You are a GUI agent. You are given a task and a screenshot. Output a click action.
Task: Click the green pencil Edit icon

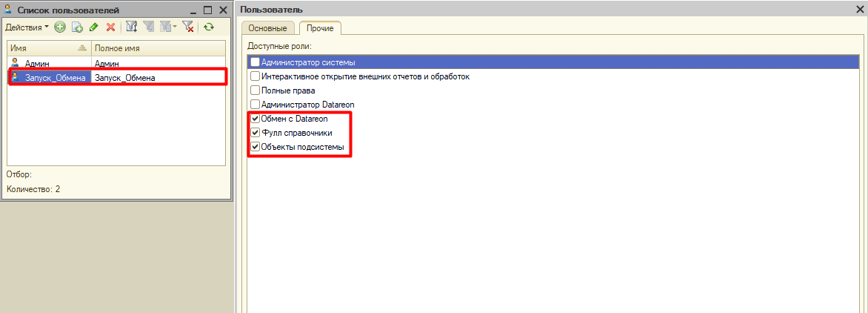[93, 27]
